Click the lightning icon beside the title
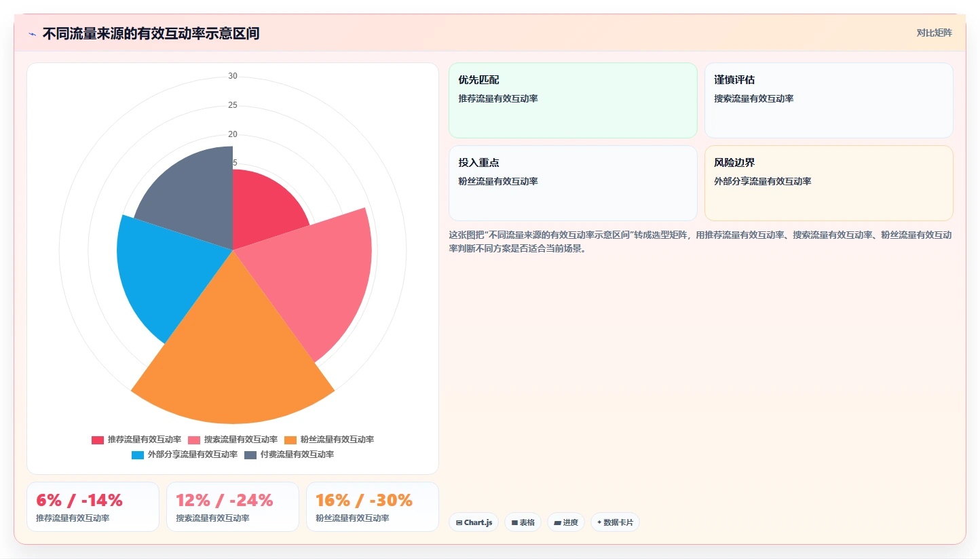 (x=32, y=34)
